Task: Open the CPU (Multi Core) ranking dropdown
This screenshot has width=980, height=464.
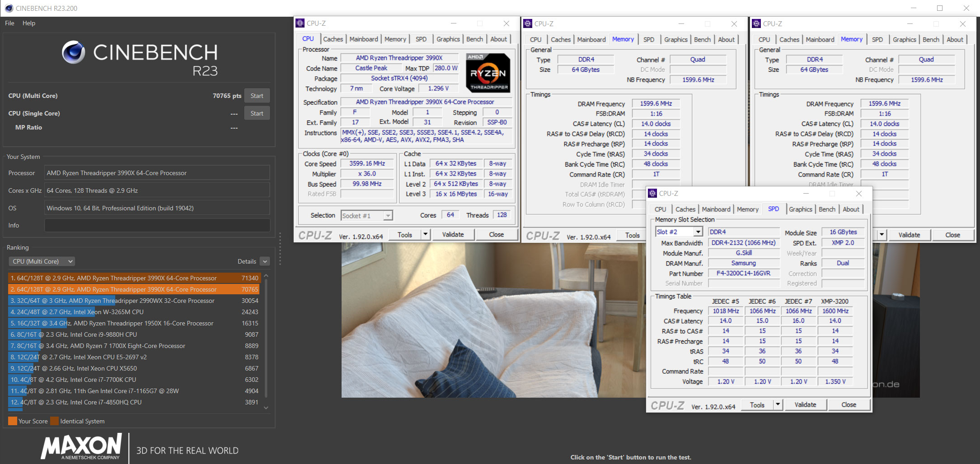Action: 42,261
